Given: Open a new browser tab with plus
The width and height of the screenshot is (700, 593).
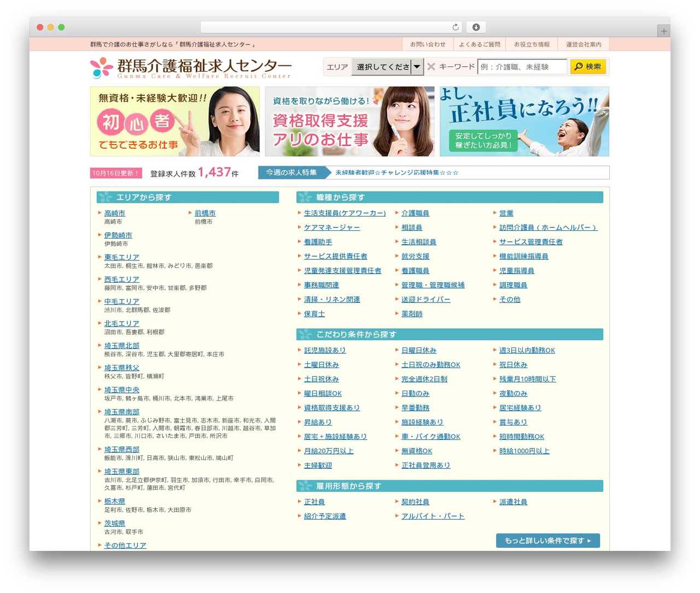Looking at the screenshot, I should [663, 31].
